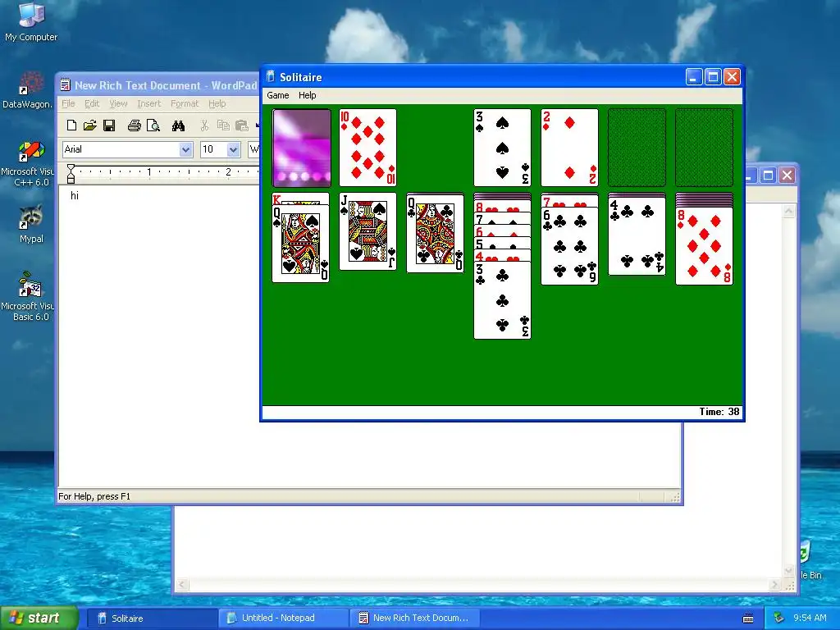Click the WordPad title bar document icon
Image resolution: width=840 pixels, height=630 pixels.
[x=66, y=85]
